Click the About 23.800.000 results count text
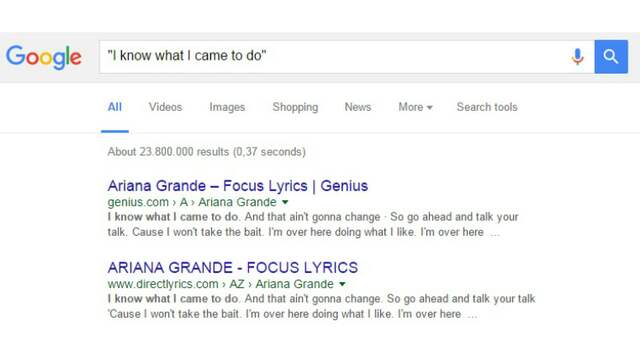The image size is (640, 360). pos(207,152)
